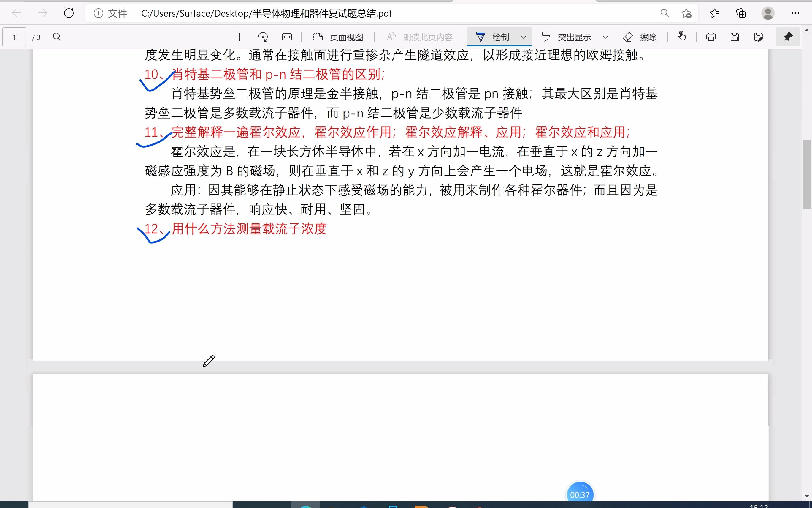
Task: Edit the page number field
Action: (x=14, y=37)
